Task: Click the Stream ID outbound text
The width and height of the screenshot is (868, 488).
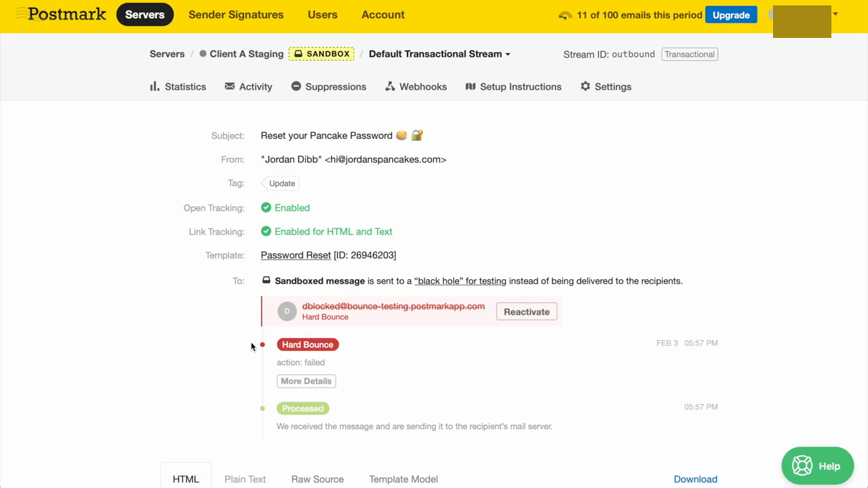Action: click(x=609, y=54)
